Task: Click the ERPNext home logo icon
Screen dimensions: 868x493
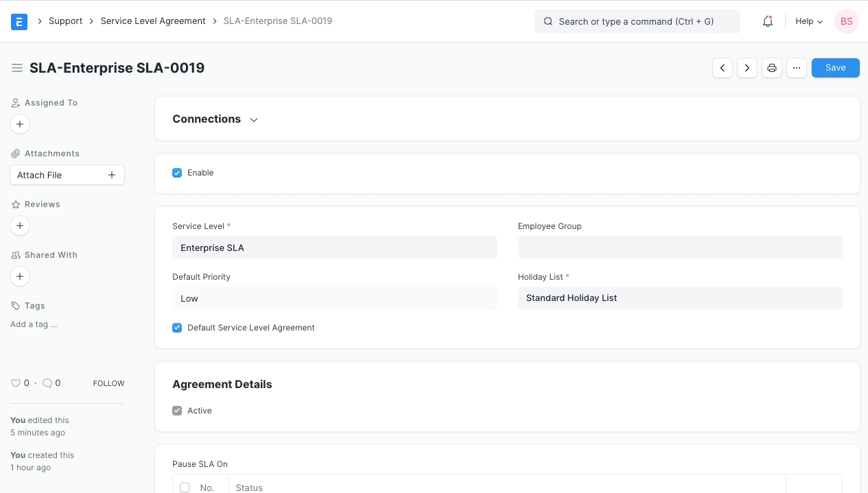Action: (19, 21)
